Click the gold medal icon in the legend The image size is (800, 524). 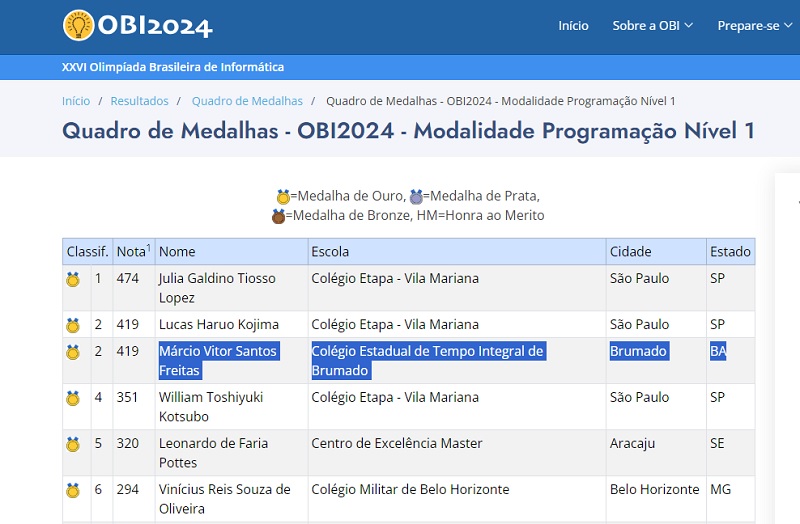(283, 197)
